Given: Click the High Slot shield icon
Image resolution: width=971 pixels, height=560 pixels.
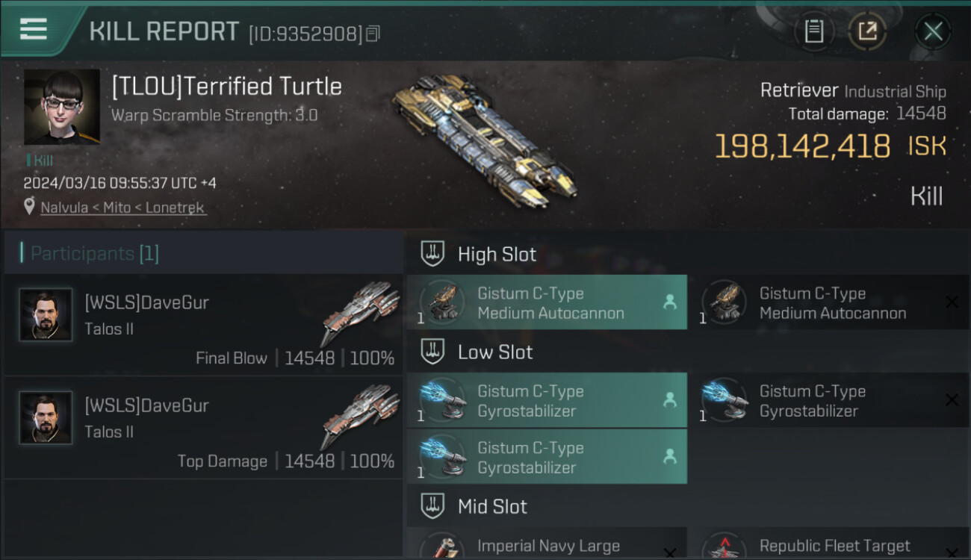Looking at the screenshot, I should tap(432, 254).
